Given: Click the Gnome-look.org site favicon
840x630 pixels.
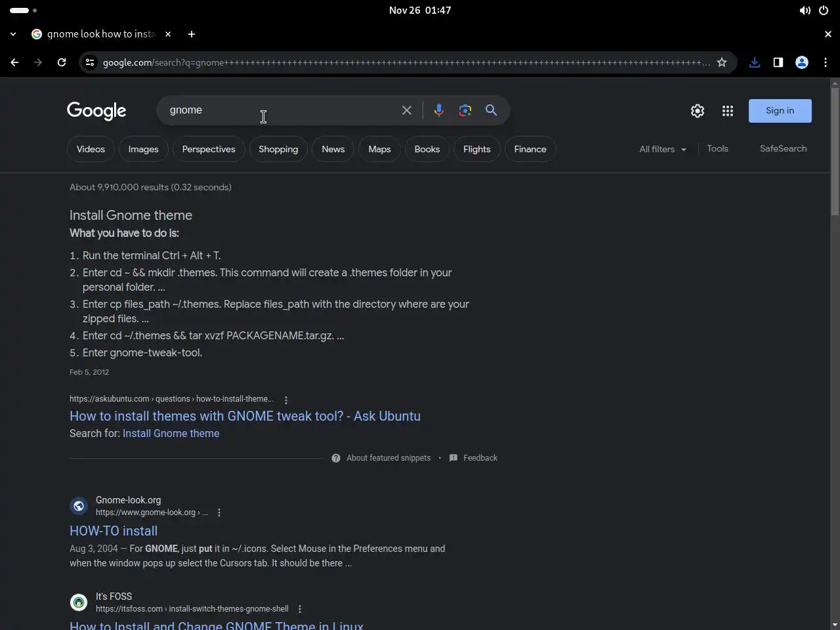Looking at the screenshot, I should (79, 506).
